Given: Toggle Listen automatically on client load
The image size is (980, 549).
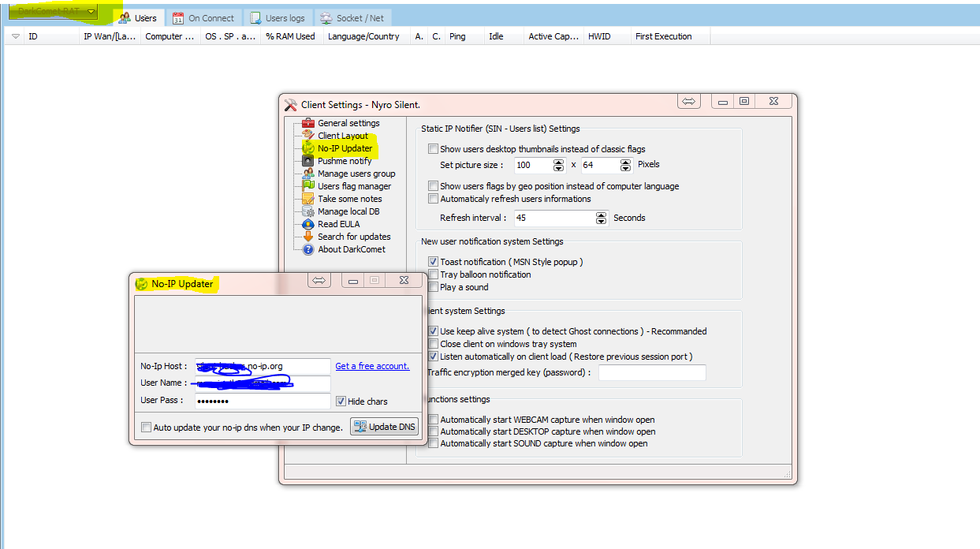Looking at the screenshot, I should (433, 357).
